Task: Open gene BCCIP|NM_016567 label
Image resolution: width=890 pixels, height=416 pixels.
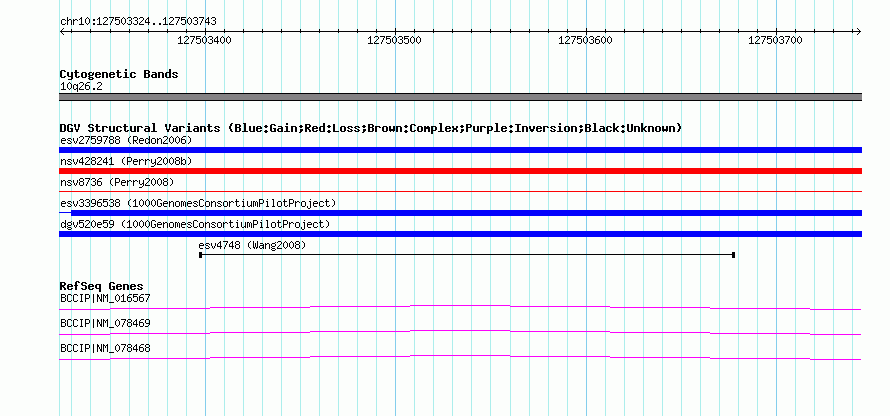Action: (x=106, y=299)
